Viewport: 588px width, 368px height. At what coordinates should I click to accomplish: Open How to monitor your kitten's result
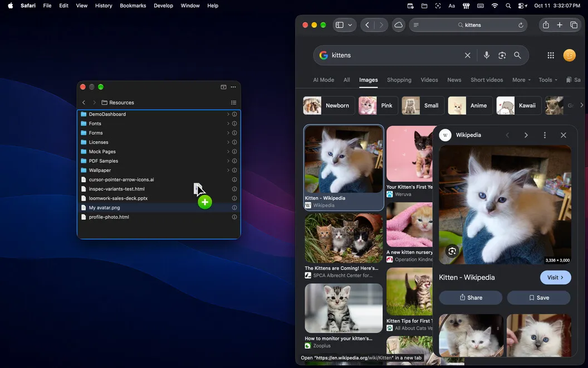344,308
